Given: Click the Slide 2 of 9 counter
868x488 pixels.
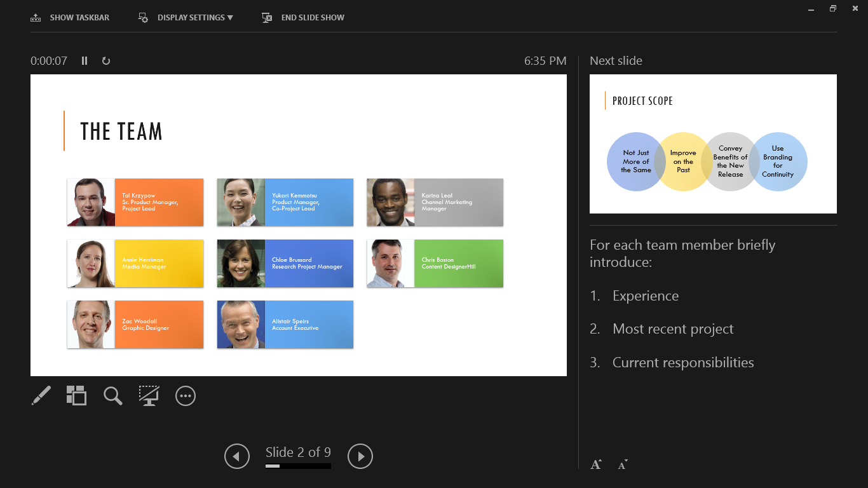Looking at the screenshot, I should (x=298, y=452).
